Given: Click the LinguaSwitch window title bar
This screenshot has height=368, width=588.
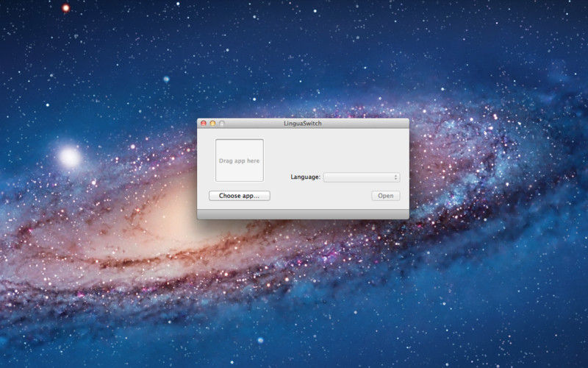Looking at the screenshot, I should click(x=303, y=123).
